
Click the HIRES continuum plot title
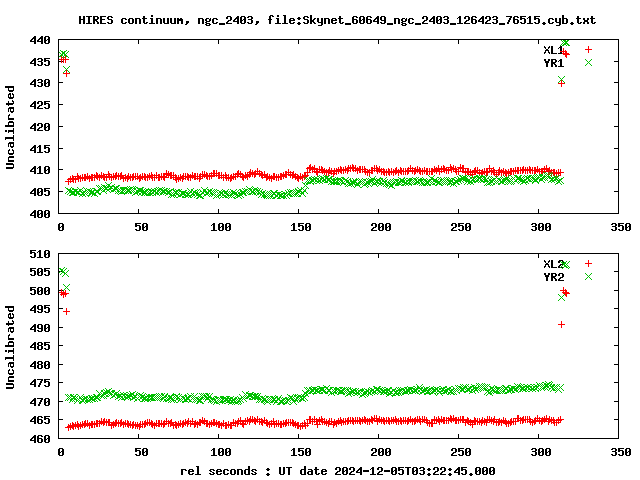click(x=337, y=20)
